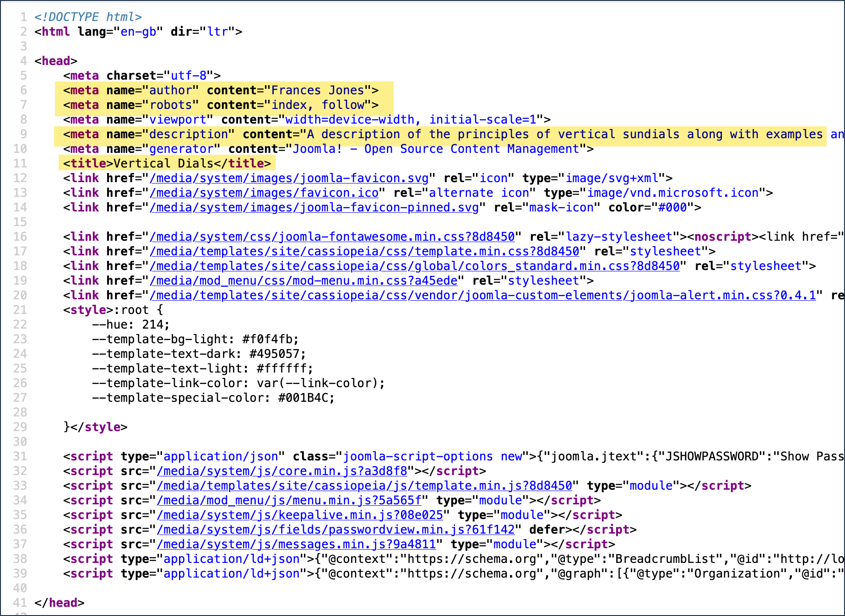Image resolution: width=845 pixels, height=616 pixels.
Task: Click the Organization ld+json script line
Action: coord(454,573)
